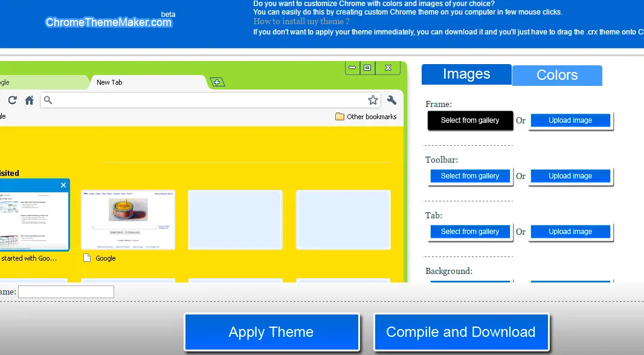Image resolution: width=644 pixels, height=355 pixels.
Task: Upload an image for Tab
Action: (x=570, y=232)
